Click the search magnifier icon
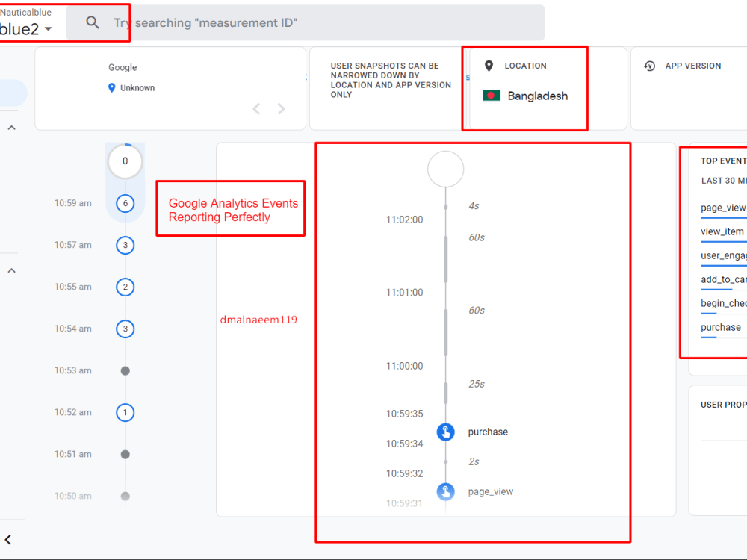The height and width of the screenshot is (560, 747). click(x=93, y=22)
